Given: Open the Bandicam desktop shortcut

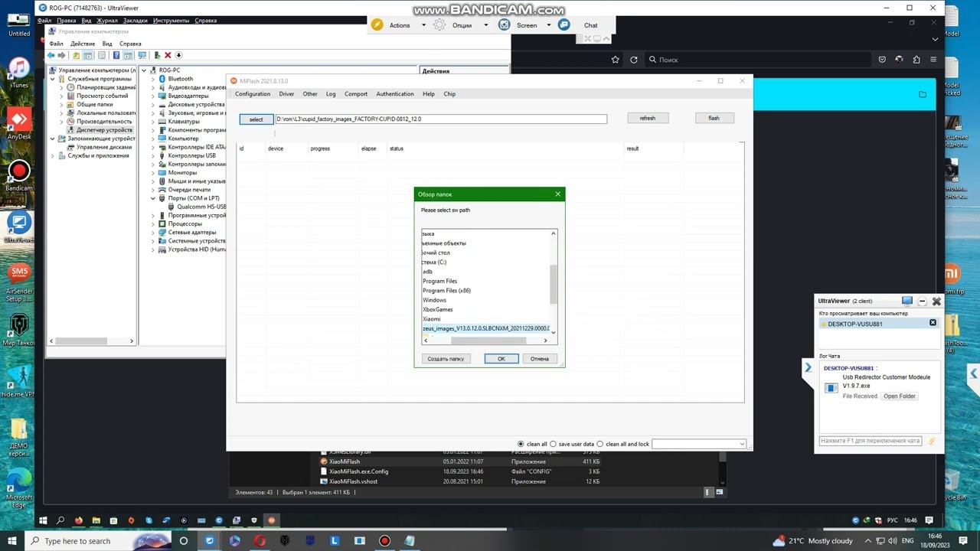Looking at the screenshot, I should click(19, 175).
